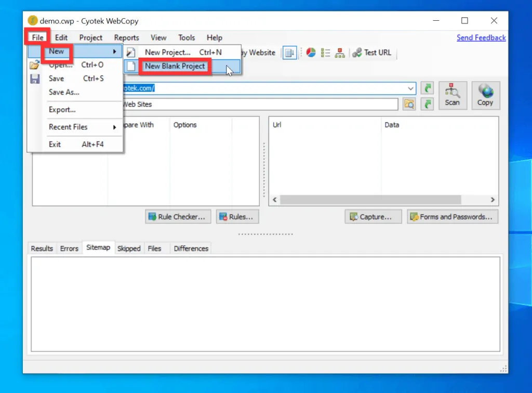This screenshot has height=393, width=532.
Task: Click the Url column header
Action: [x=325, y=125]
